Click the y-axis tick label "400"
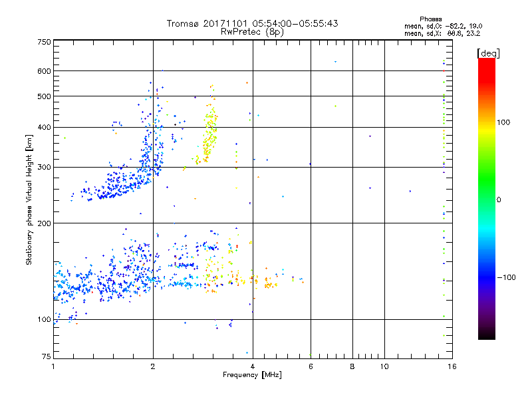 coord(45,128)
